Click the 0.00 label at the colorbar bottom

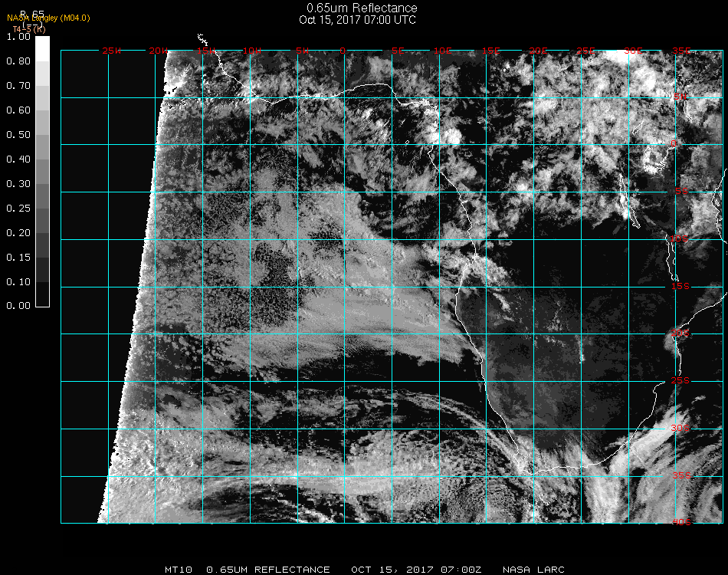(x=18, y=306)
